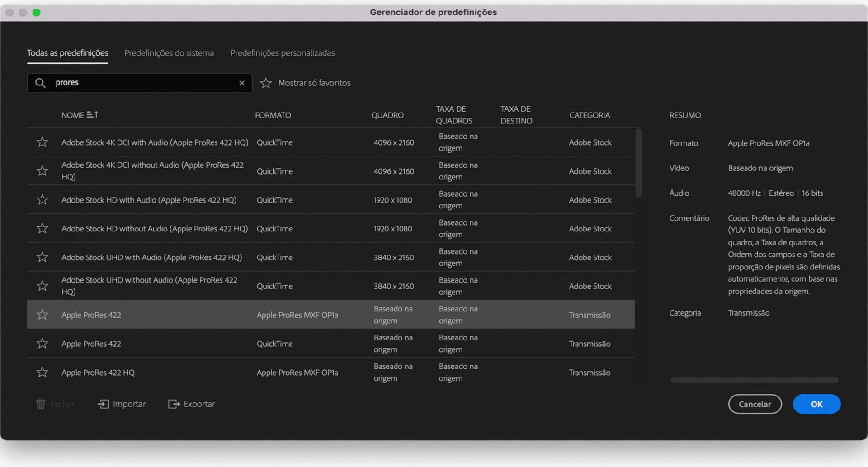Screen dimensions: 868x467
Task: Click the star on Adobe Stock HD with Audio
Action: tap(42, 199)
